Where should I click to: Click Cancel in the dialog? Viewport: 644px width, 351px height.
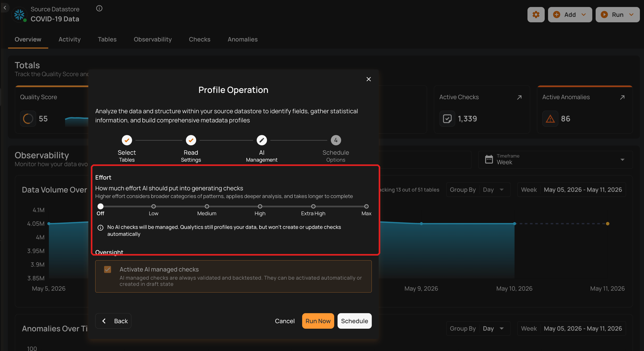[x=285, y=321]
